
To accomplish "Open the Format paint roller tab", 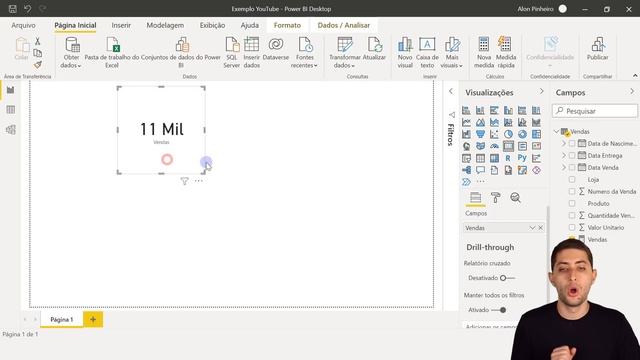I will [496, 198].
